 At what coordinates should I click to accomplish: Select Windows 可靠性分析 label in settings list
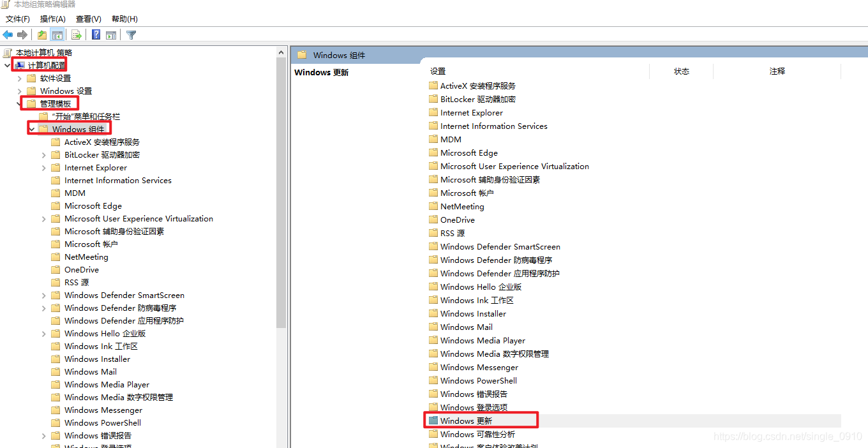pyautogui.click(x=477, y=434)
